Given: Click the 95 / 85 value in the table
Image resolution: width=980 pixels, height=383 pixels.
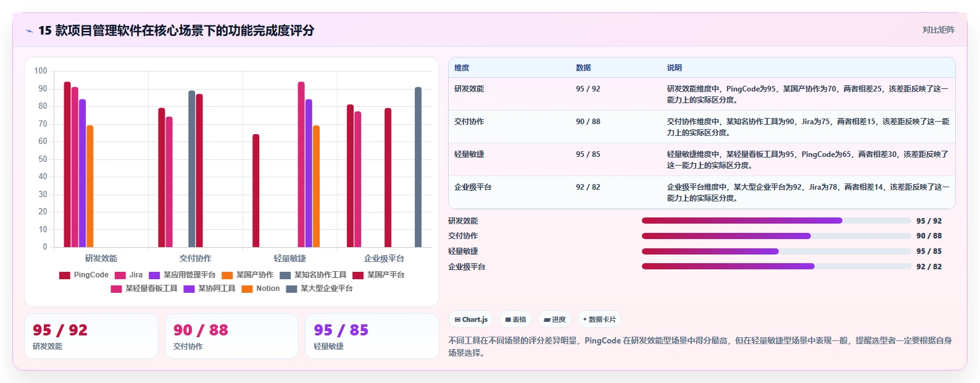Looking at the screenshot, I should pos(588,154).
